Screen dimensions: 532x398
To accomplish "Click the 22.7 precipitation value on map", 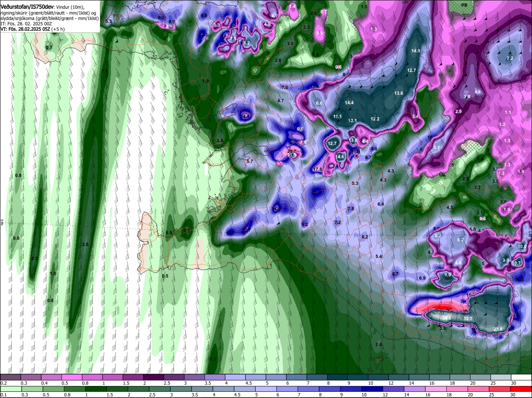I will click(468, 319).
